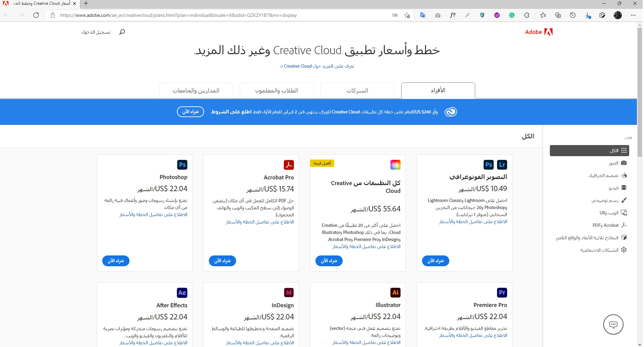Click the Illustrator Ai icon
The height and width of the screenshot is (347, 644).
[395, 293]
